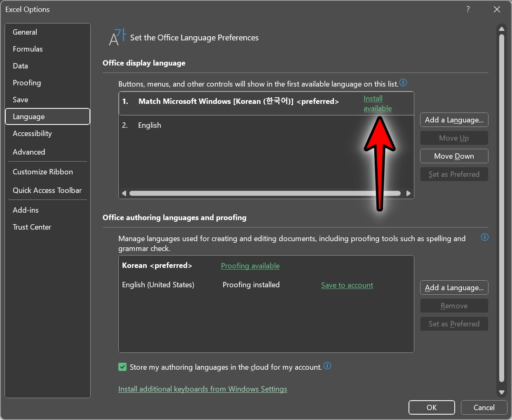Click the dialog scrollbar up arrow

tap(502, 29)
